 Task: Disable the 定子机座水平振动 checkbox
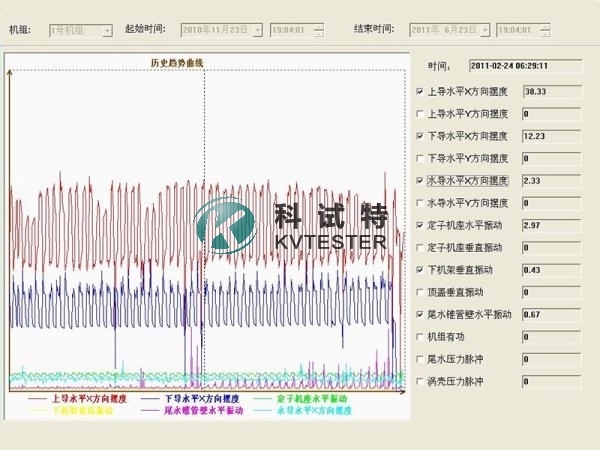[420, 224]
